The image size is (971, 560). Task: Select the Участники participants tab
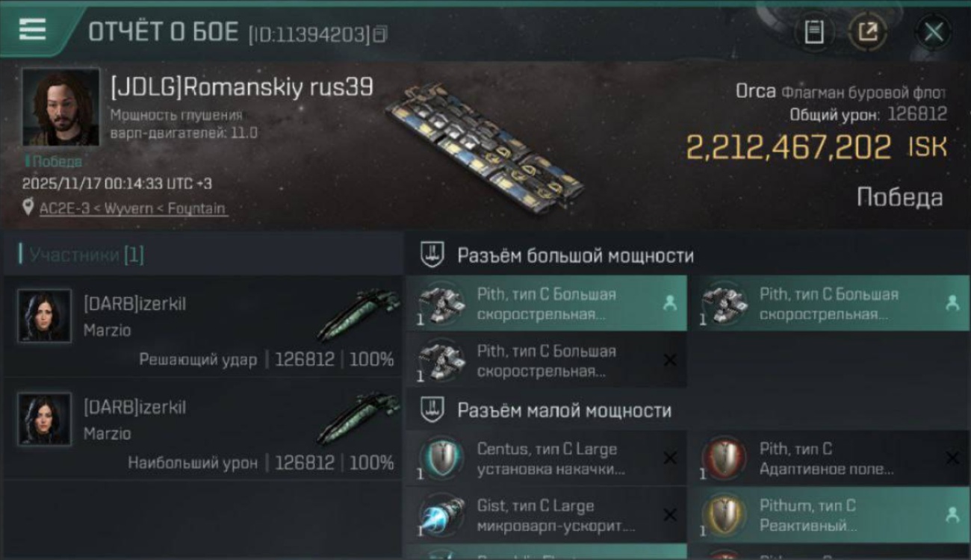[86, 255]
